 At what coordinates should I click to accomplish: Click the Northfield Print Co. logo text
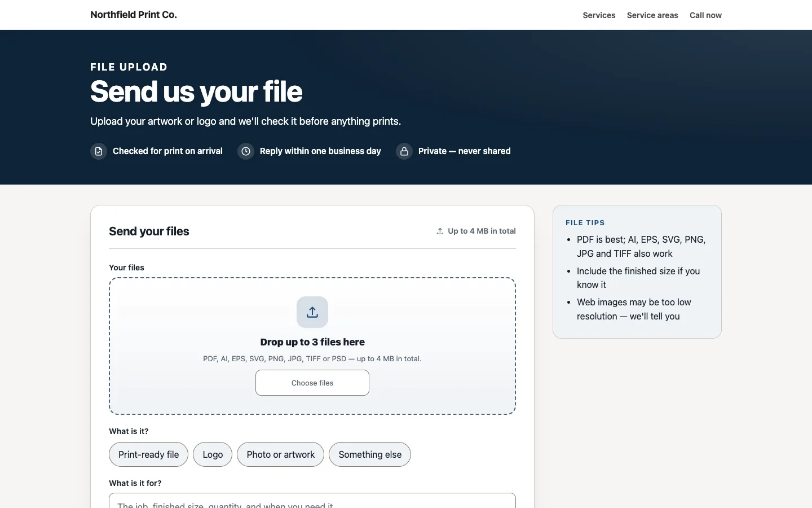click(x=134, y=15)
